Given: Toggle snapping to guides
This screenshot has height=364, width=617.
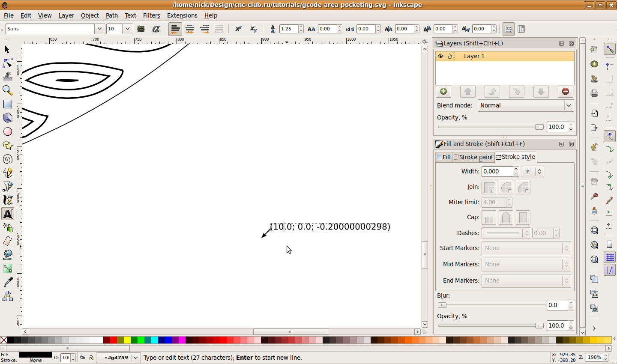Looking at the screenshot, I should tap(610, 270).
